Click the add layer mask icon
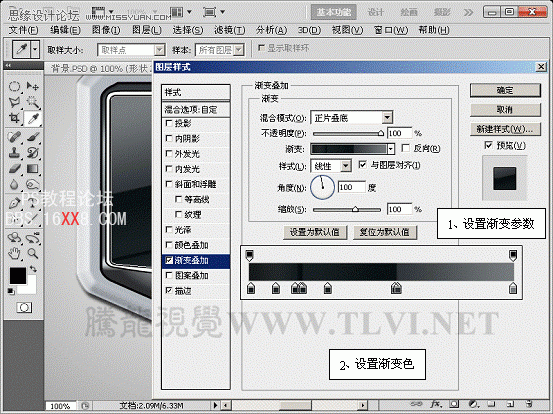 (x=454, y=404)
